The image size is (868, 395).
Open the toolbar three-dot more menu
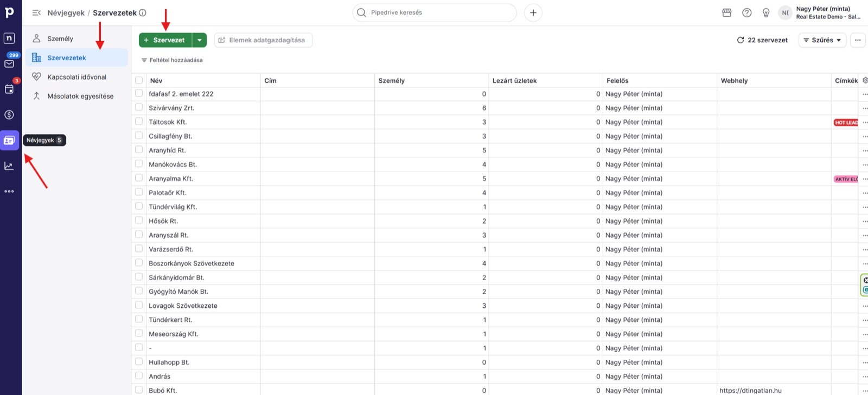click(x=858, y=40)
